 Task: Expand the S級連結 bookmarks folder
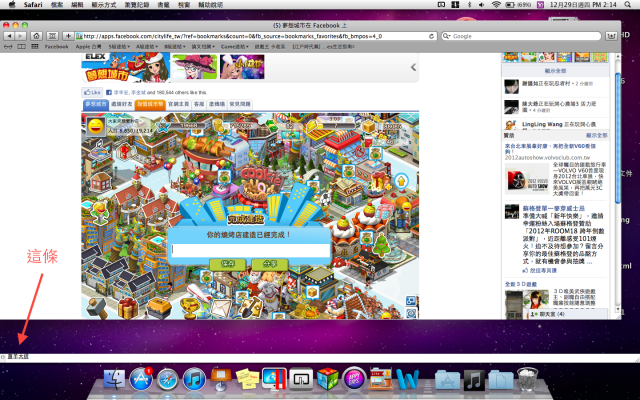pyautogui.click(x=119, y=47)
